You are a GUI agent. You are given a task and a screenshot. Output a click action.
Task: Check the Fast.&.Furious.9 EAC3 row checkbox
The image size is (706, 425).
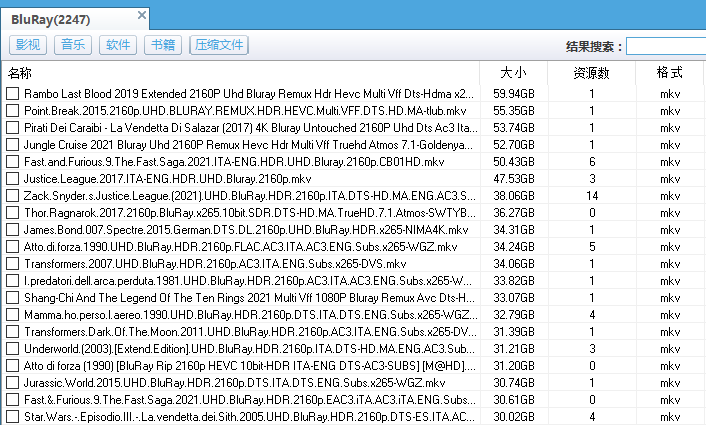coord(13,400)
